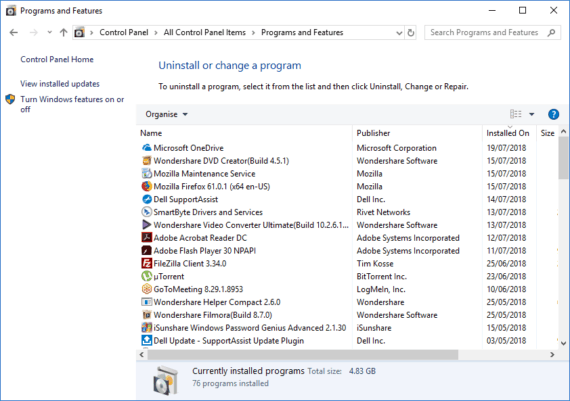570x401 pixels.
Task: Expand the chevron after All Control Panel Items
Action: click(x=253, y=33)
